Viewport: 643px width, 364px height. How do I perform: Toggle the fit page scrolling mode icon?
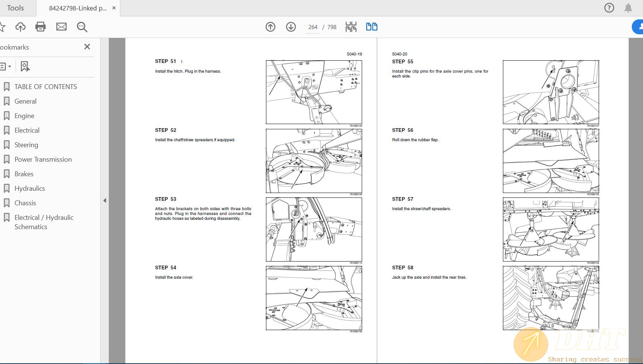[351, 27]
